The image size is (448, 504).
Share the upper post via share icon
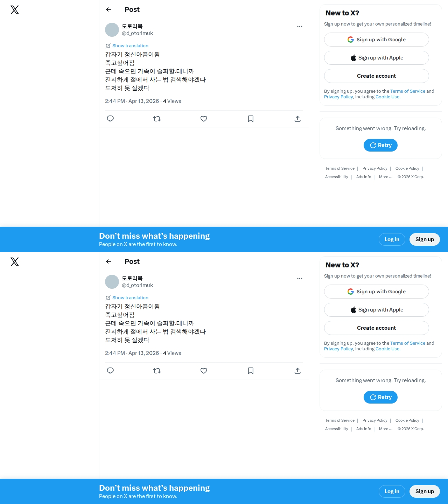click(x=297, y=119)
